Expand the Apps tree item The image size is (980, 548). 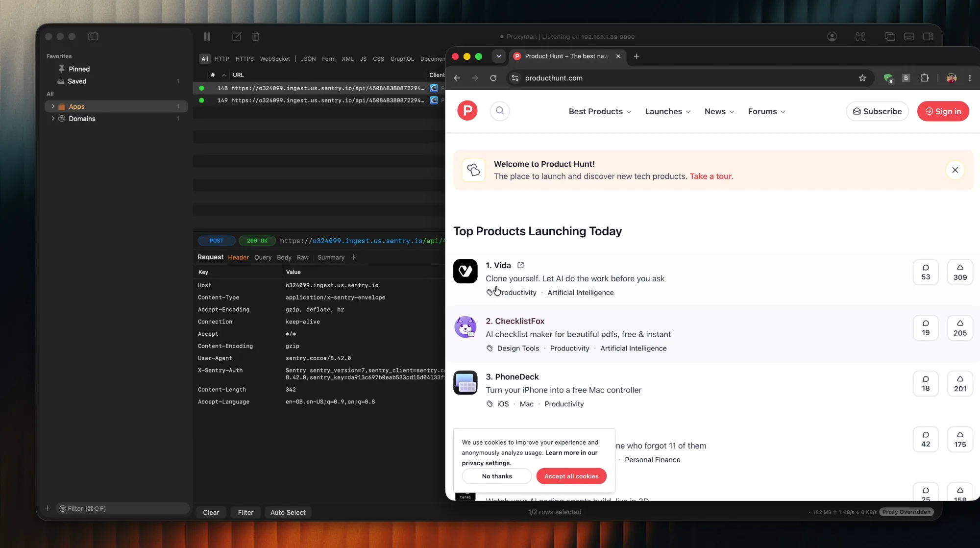(x=53, y=106)
